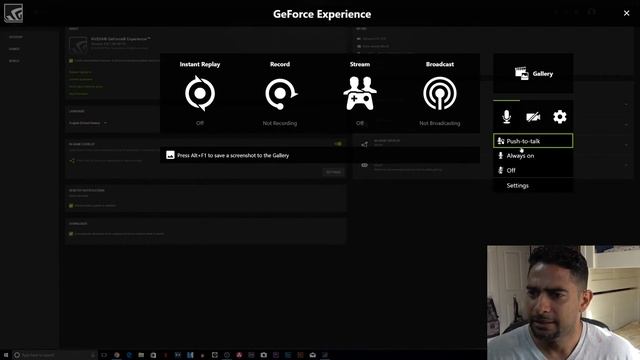Viewport: 640px width, 360px height.
Task: Click the 'GeForce Experience' title text
Action: point(322,14)
